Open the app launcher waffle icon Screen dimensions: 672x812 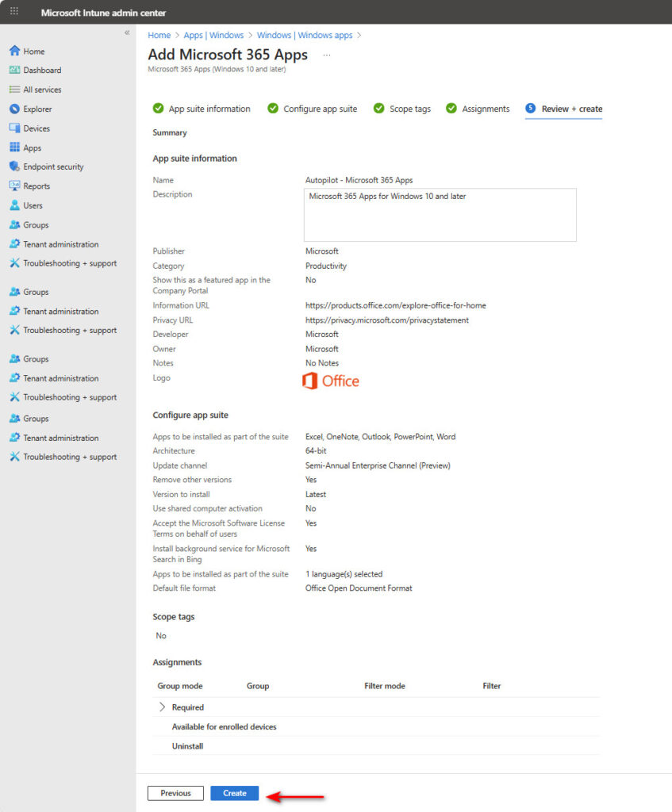pos(14,12)
